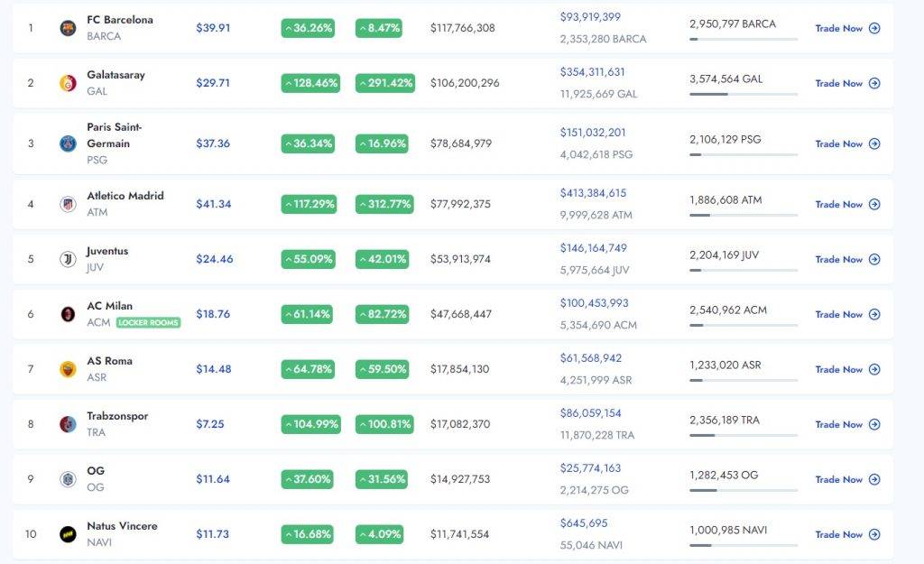Click the Paris Saint-Germain crest icon

[x=68, y=143]
